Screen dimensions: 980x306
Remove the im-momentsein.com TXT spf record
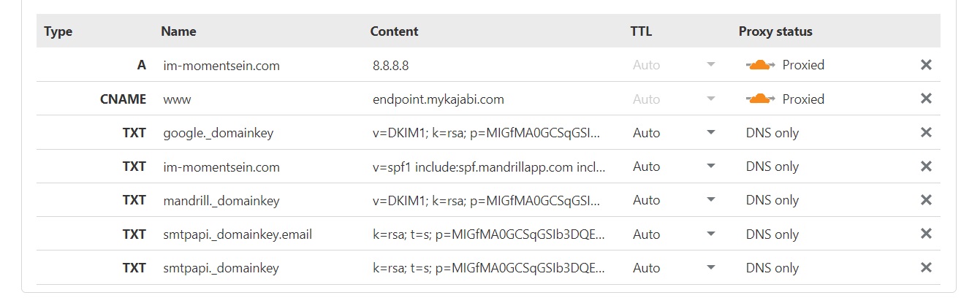[x=926, y=167]
